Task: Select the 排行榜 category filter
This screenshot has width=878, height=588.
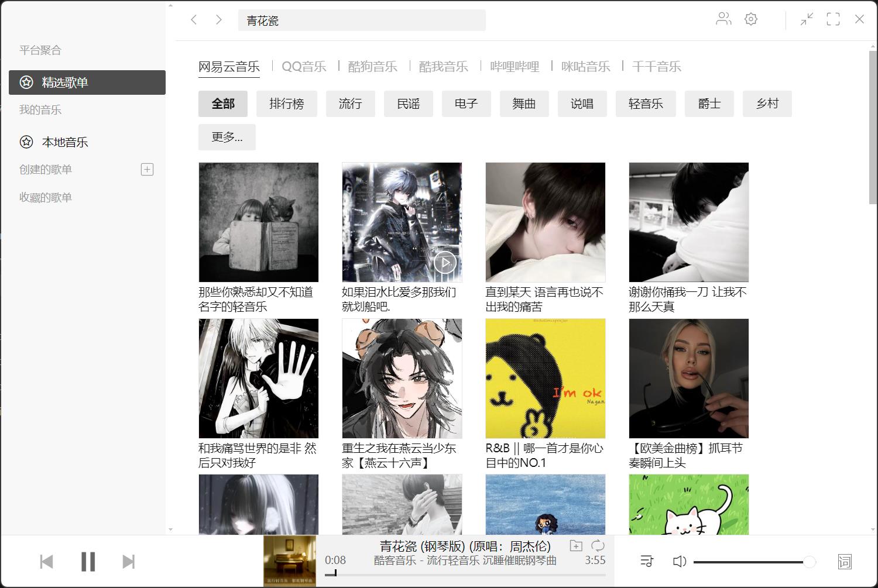Action: 287,104
